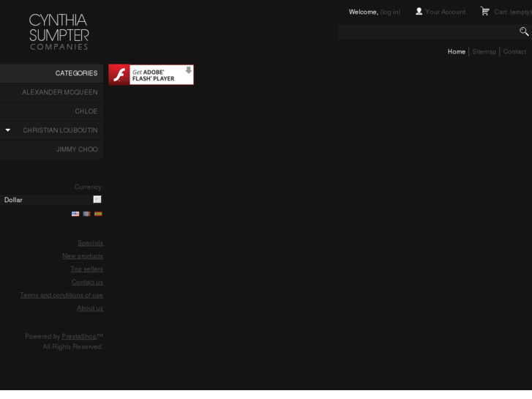Open the Christian Louboutin category
The image size is (532, 399).
coord(61,130)
